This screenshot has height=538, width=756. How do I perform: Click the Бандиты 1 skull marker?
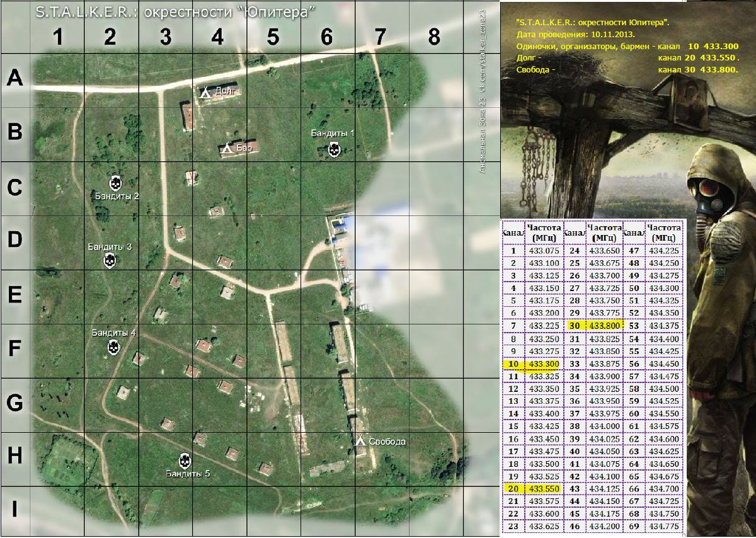(334, 150)
